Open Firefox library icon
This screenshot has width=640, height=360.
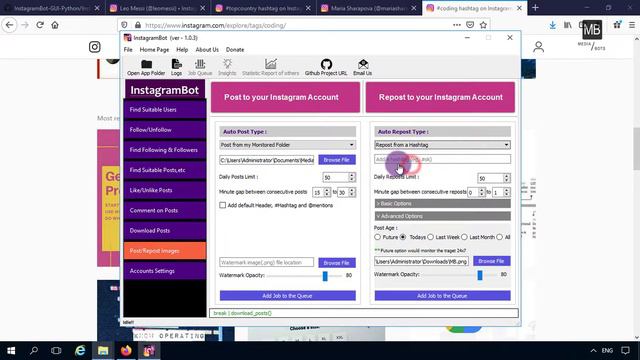[567, 25]
